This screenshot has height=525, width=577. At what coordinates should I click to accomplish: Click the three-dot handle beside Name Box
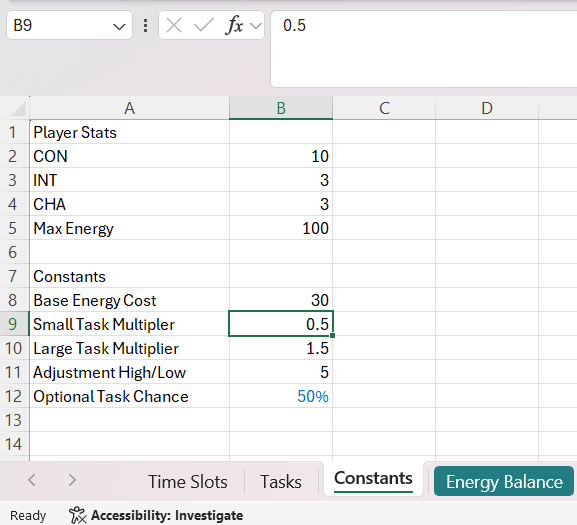pos(146,25)
